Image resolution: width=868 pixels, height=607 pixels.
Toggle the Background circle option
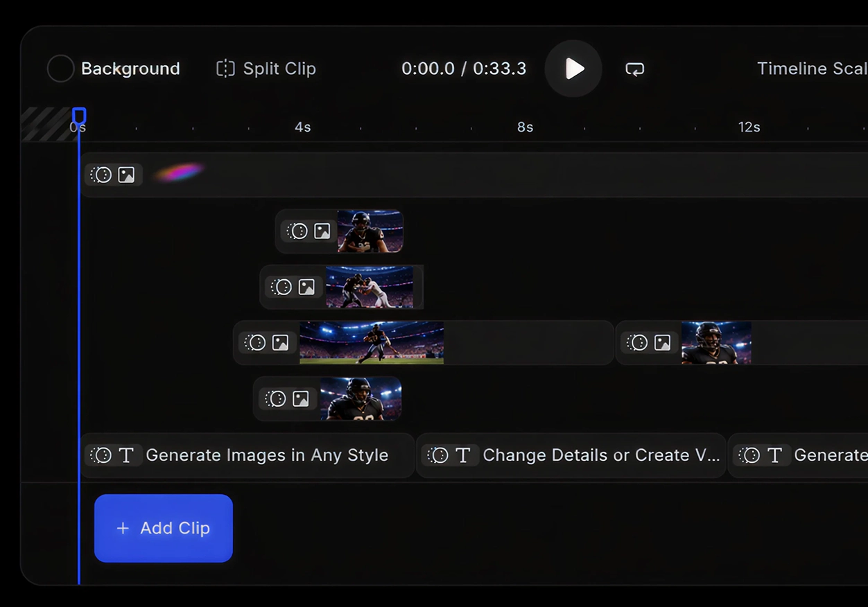coord(60,69)
